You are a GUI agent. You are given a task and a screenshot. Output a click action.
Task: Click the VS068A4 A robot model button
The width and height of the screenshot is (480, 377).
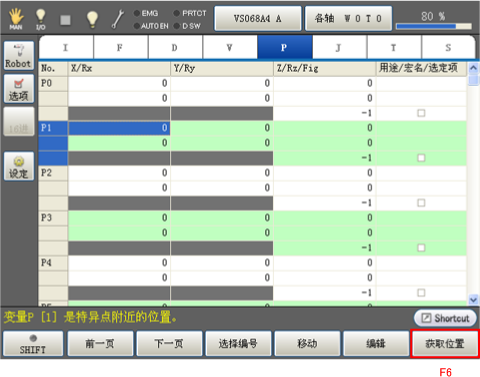(x=258, y=19)
